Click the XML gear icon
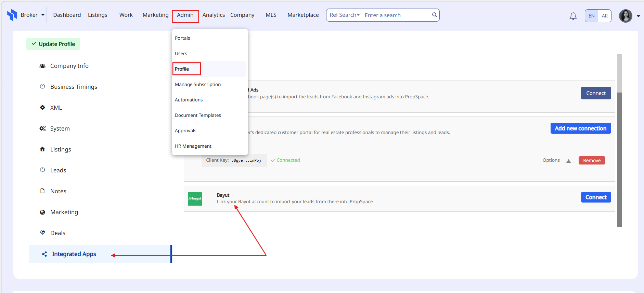644x293 pixels. pyautogui.click(x=42, y=108)
